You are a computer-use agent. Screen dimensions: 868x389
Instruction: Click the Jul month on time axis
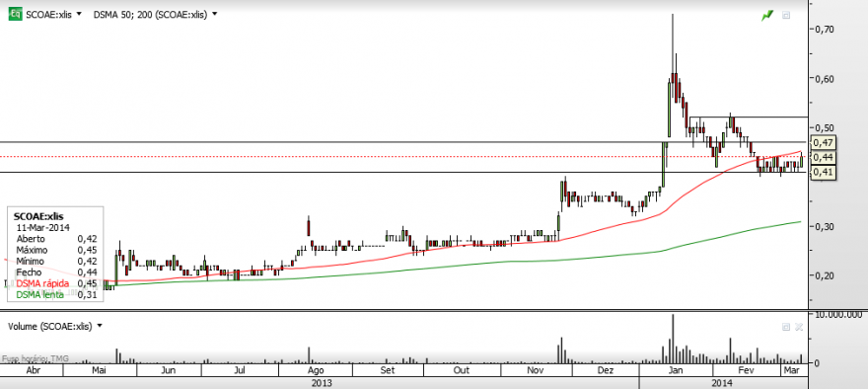(241, 370)
